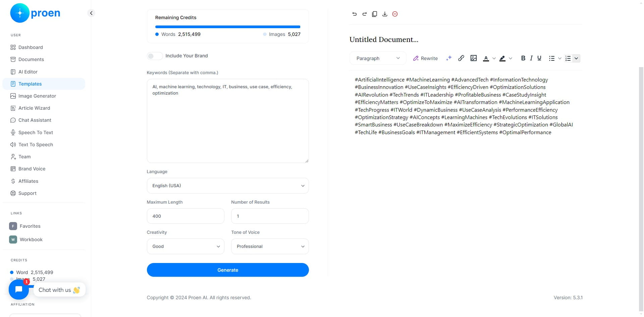This screenshot has height=317, width=644.
Task: Click the blue Generate button
Action: (x=228, y=270)
